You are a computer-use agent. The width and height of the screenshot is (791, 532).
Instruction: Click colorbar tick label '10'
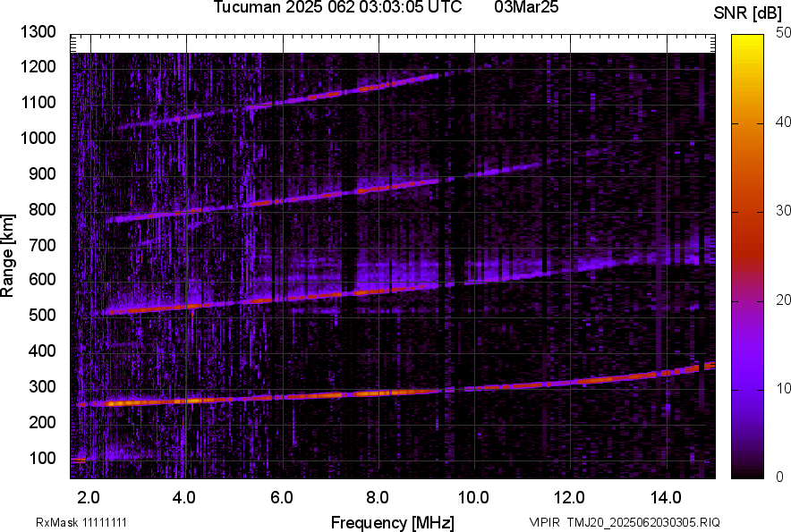[x=783, y=388]
